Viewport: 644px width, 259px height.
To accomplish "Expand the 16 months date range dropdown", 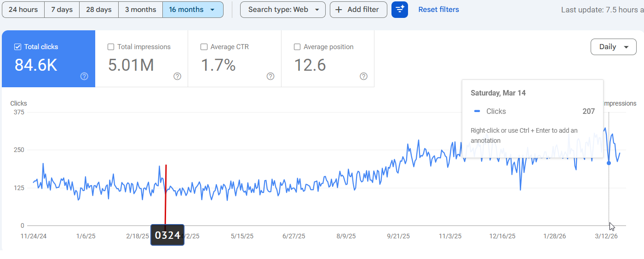I will pos(212,10).
